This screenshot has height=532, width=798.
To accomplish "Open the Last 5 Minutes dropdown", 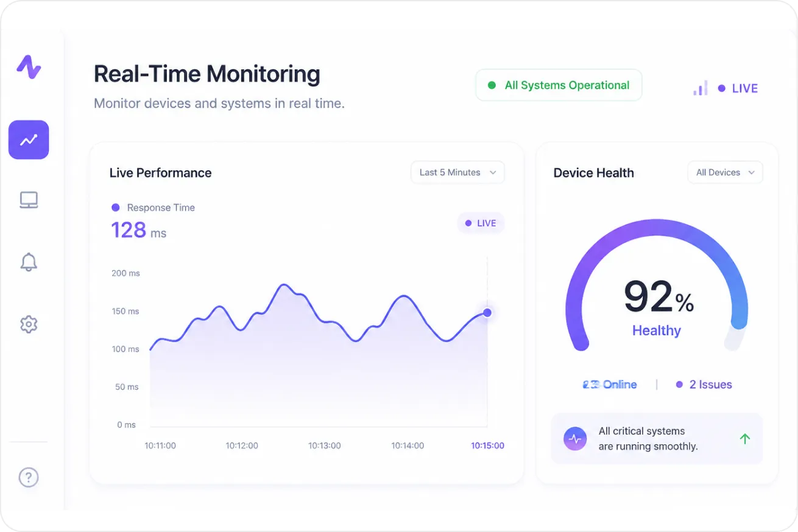I will pyautogui.click(x=457, y=172).
